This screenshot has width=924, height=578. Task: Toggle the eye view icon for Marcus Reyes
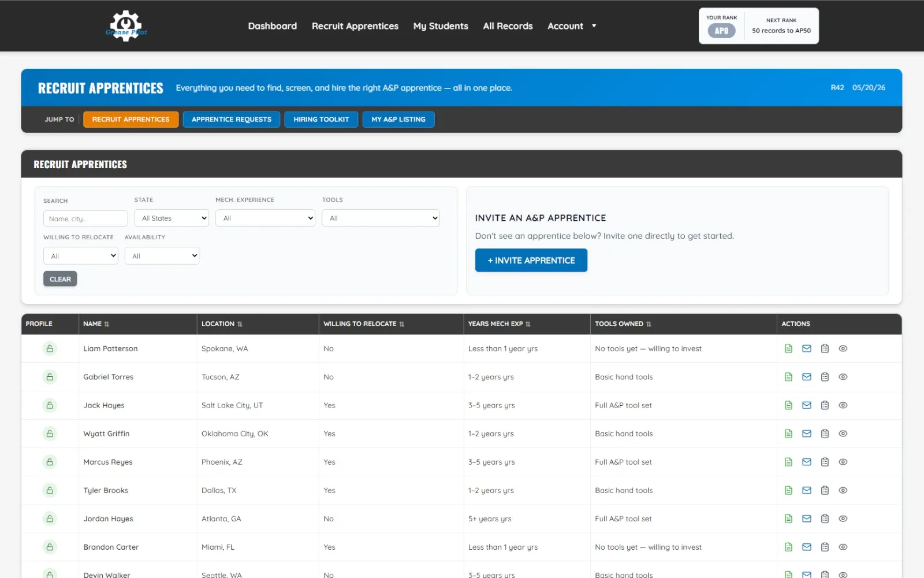pos(843,462)
